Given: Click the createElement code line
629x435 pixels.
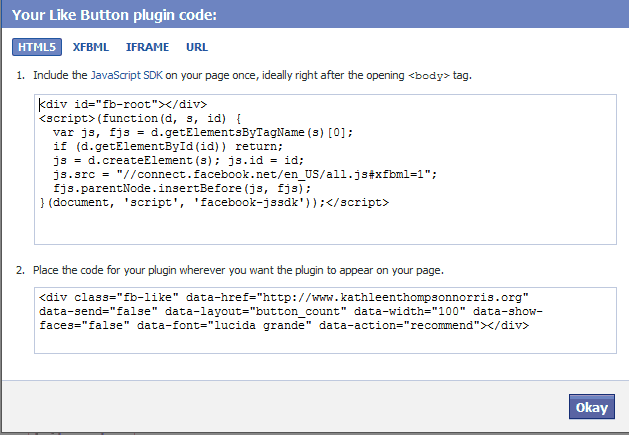Looking at the screenshot, I should [x=179, y=161].
